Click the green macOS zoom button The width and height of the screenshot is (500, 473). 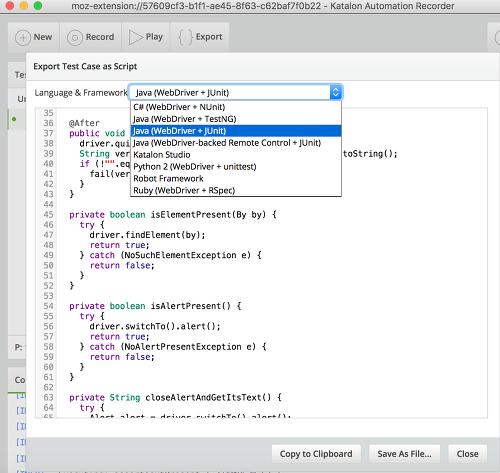click(38, 6)
